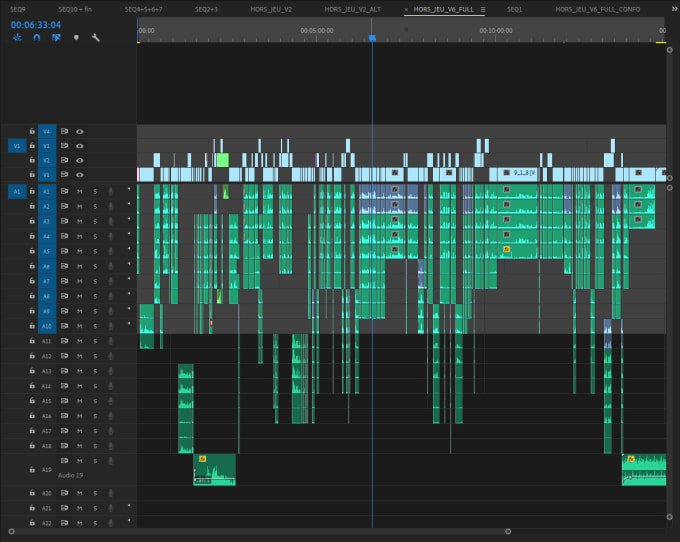Open panel menu next to HORS_JEU_V6_FULL tab

coord(483,9)
